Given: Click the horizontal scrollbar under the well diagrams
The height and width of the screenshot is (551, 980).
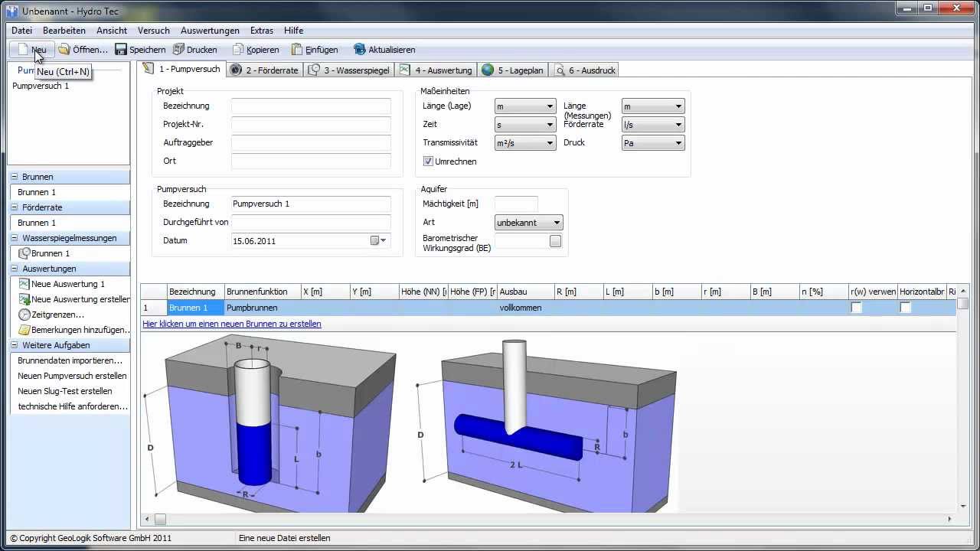Looking at the screenshot, I should (549, 519).
